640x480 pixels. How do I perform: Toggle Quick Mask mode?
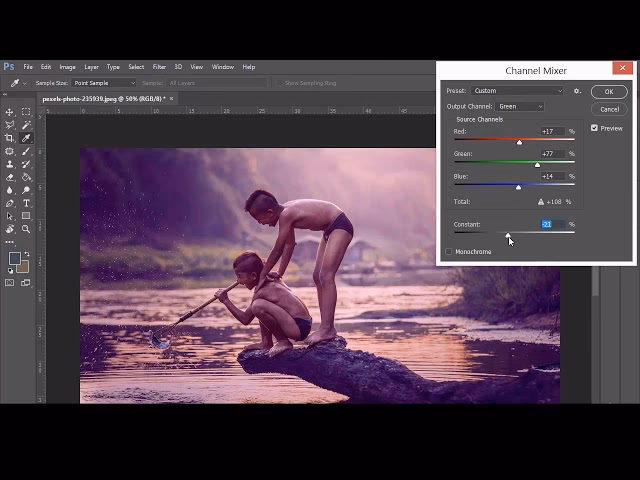(9, 282)
